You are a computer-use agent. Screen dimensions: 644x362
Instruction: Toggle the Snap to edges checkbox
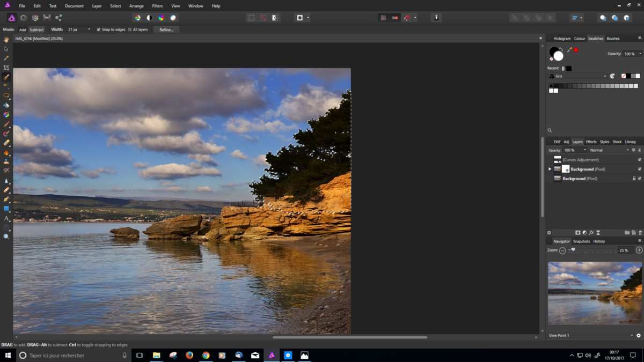pos(98,29)
